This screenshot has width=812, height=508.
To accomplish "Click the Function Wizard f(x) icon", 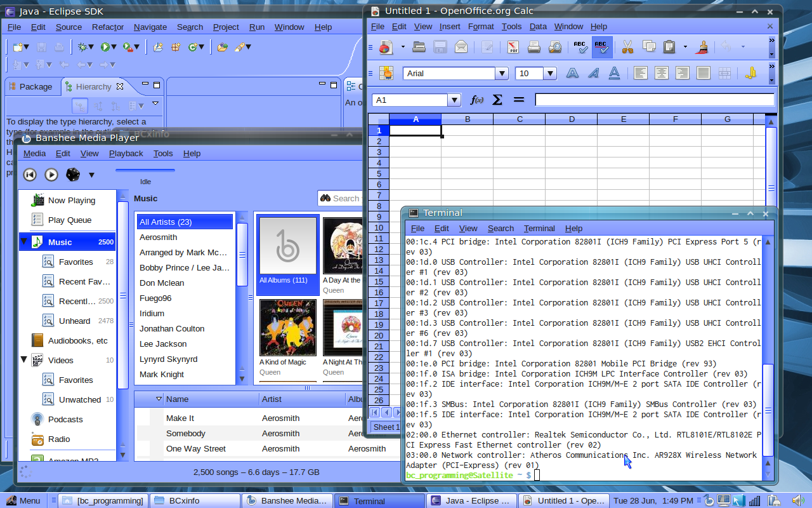I will pyautogui.click(x=476, y=100).
